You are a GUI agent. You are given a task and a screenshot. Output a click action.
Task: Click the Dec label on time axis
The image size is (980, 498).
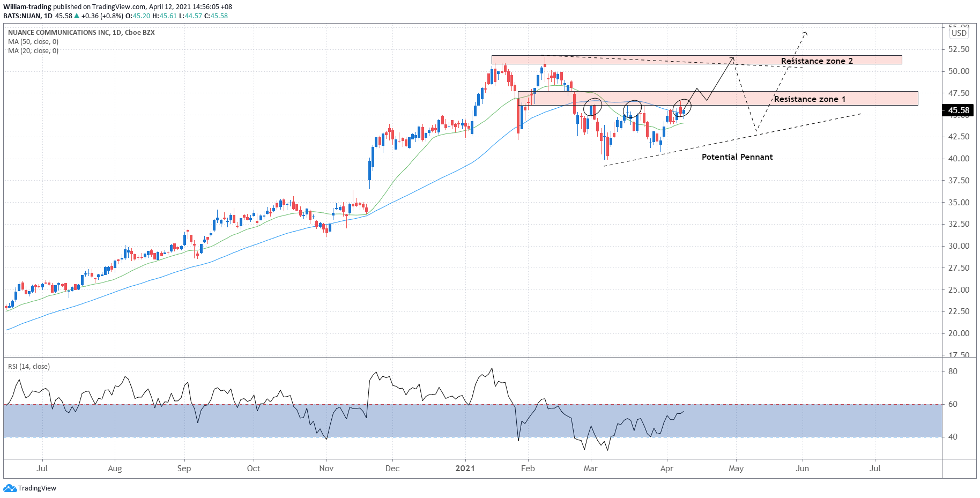pos(392,469)
